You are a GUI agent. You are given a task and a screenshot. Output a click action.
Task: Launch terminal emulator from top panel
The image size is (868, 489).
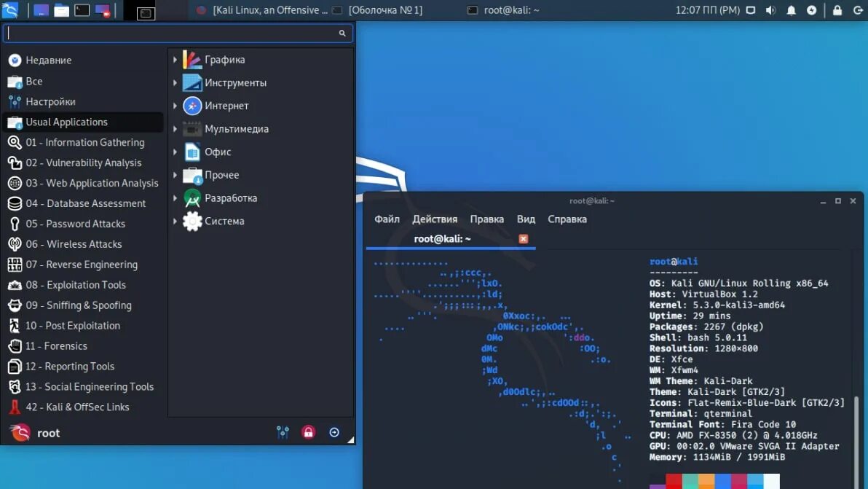coord(82,10)
